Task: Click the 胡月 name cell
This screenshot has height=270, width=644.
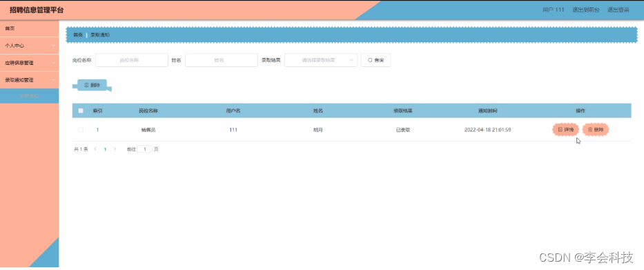Action: click(x=318, y=130)
